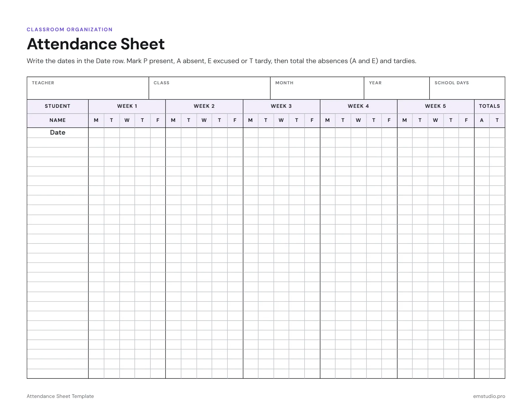The width and height of the screenshot is (532, 411).
Task: Click the Totals A column header
Action: point(482,121)
